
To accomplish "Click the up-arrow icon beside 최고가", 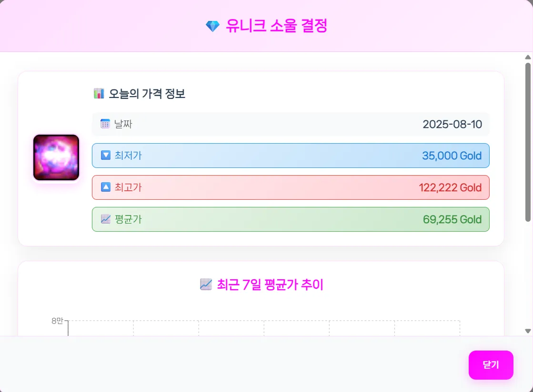I will [106, 187].
